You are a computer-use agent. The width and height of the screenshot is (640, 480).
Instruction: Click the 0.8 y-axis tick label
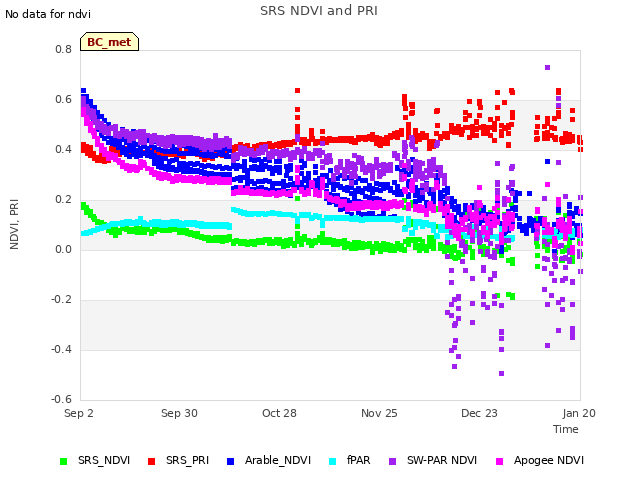pyautogui.click(x=64, y=49)
